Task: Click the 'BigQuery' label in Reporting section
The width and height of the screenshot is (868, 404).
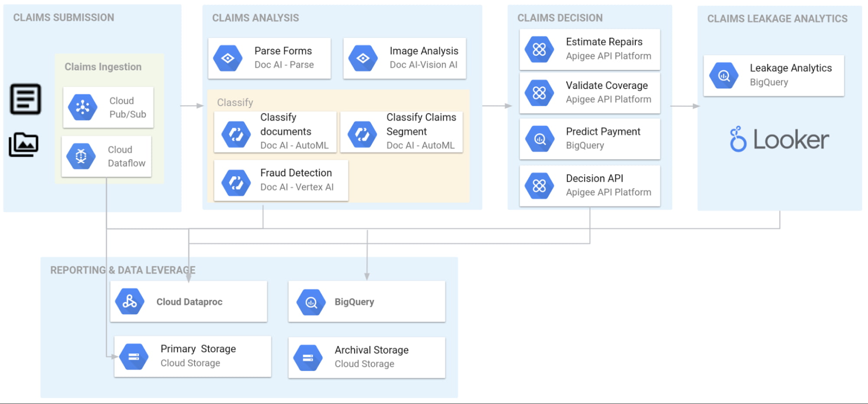Action: [354, 302]
